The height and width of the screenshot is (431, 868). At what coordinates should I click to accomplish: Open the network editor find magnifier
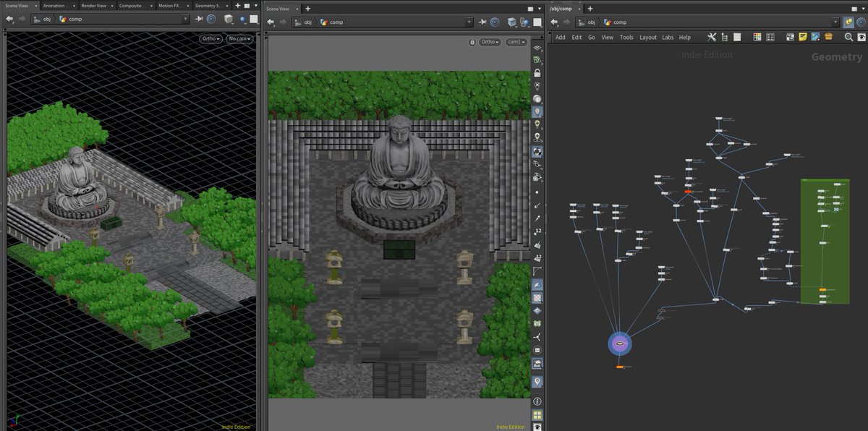[848, 37]
